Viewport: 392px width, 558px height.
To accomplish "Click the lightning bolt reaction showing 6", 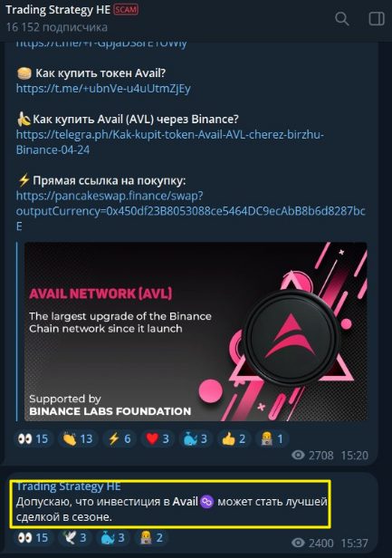I will [120, 438].
